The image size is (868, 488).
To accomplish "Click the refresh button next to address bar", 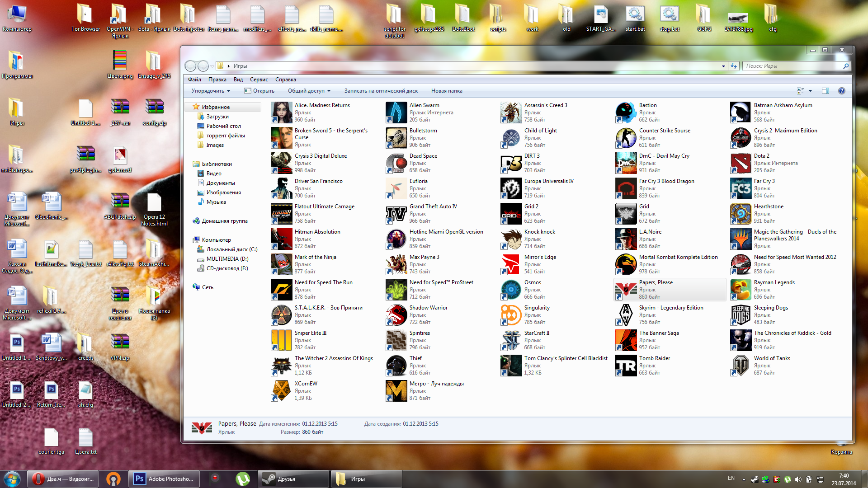I will click(733, 66).
